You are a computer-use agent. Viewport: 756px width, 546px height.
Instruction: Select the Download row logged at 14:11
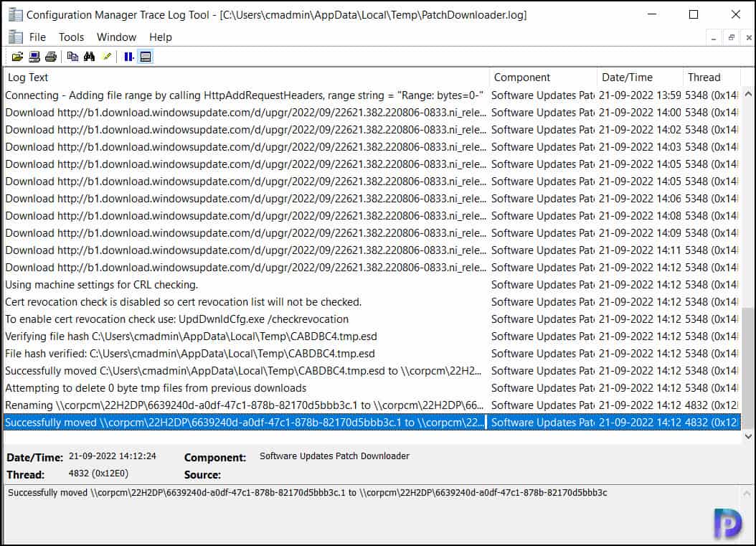click(372, 250)
